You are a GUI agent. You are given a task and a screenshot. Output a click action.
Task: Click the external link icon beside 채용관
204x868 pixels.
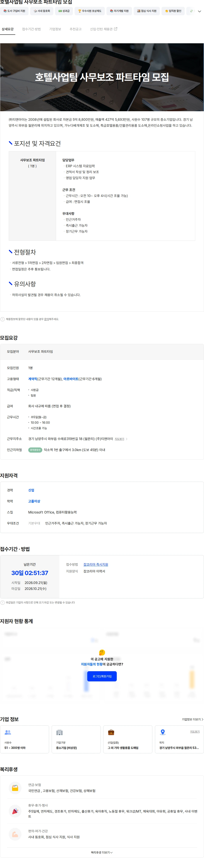click(x=116, y=29)
